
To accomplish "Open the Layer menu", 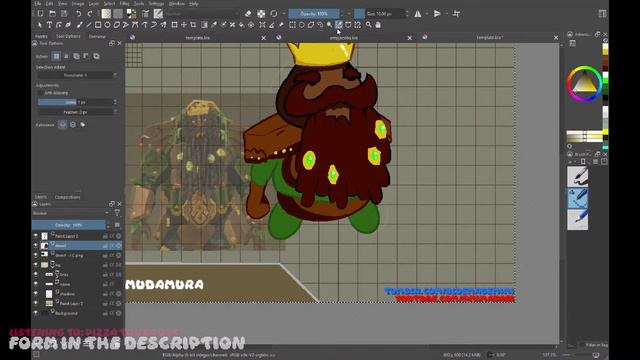I will coord(94,3).
